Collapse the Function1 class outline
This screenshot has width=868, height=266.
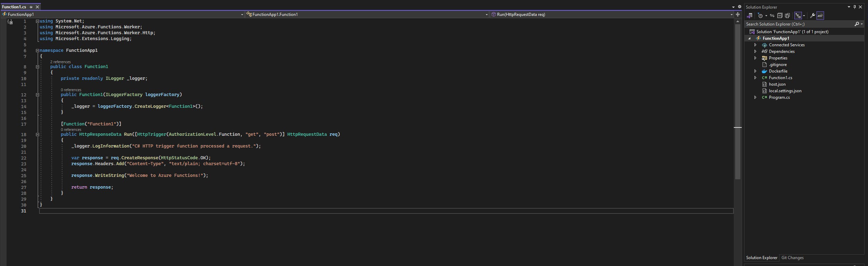point(37,67)
